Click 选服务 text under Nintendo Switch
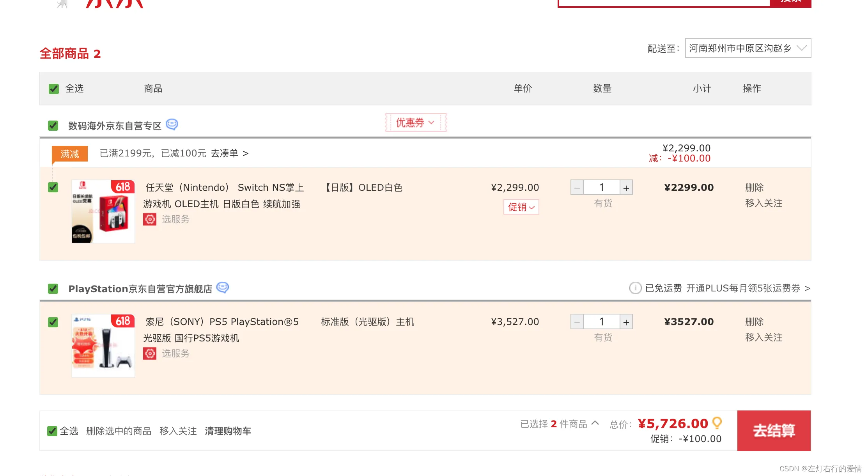Screen dimensions: 868x476 [x=175, y=219]
